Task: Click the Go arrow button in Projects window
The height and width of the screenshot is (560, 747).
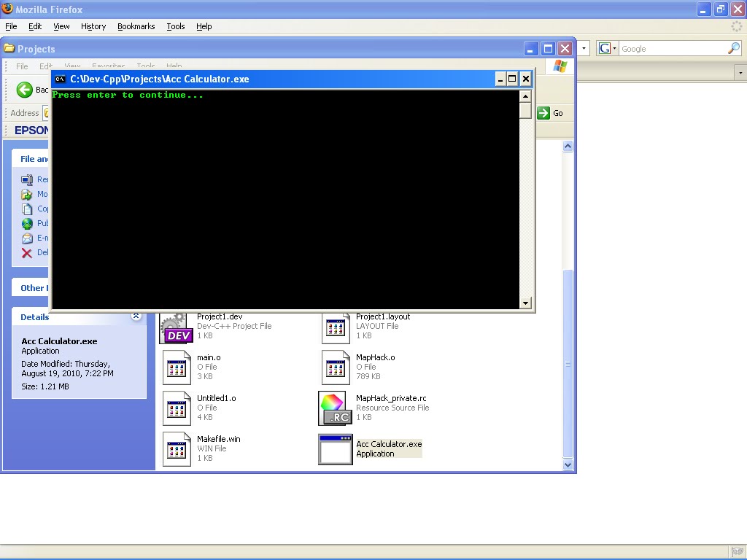Action: pos(543,113)
